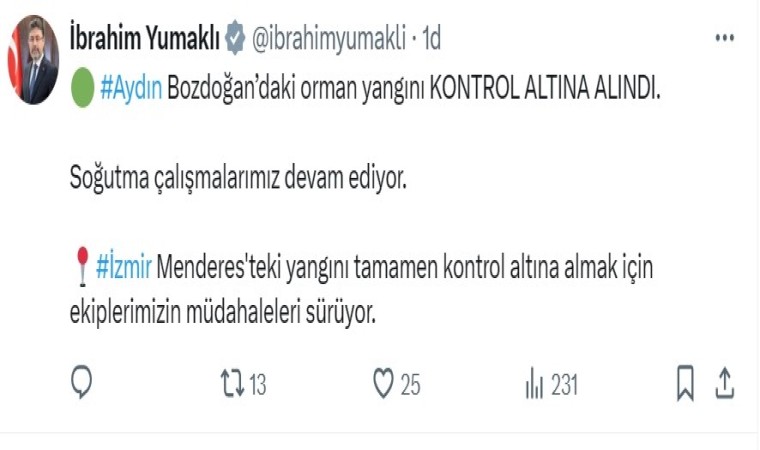Open the #Aydın hashtag link
This screenshot has width=760, height=450.
[131, 89]
